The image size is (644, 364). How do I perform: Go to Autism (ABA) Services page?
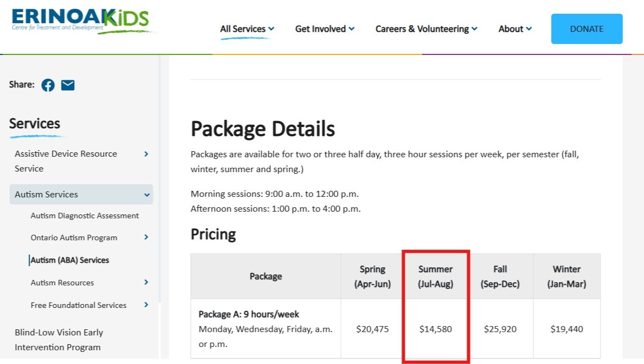(70, 260)
